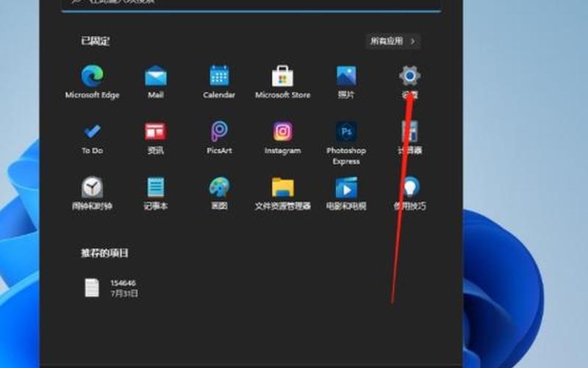Open the 画图 Paint app
The image size is (588, 368).
coord(219,194)
